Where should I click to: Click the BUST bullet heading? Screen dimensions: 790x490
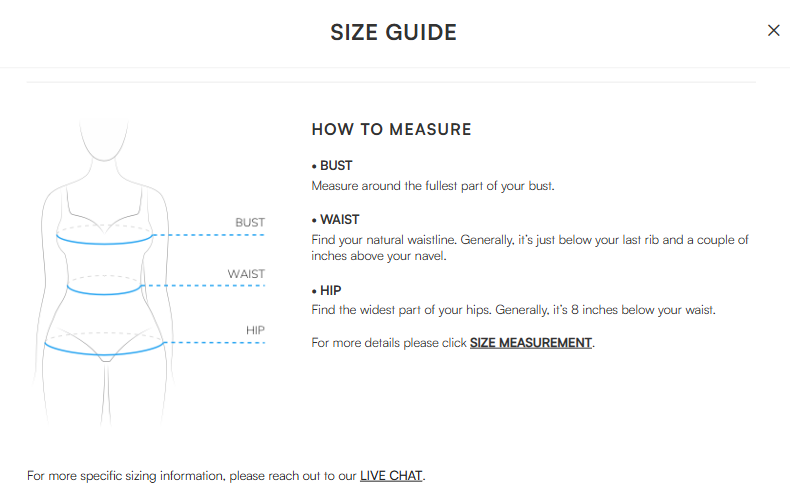pos(332,166)
